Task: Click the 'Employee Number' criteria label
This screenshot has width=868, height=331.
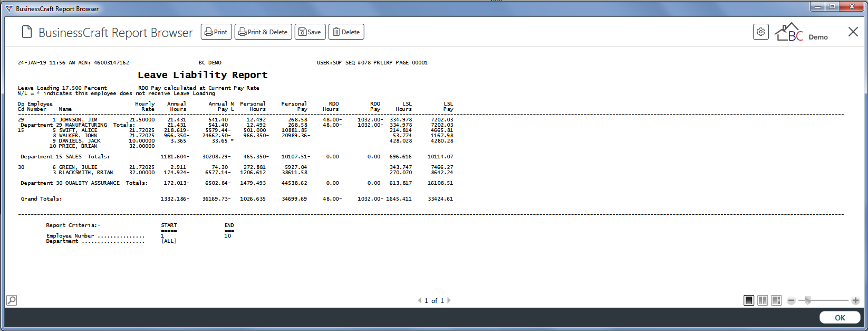Action: tap(70, 236)
